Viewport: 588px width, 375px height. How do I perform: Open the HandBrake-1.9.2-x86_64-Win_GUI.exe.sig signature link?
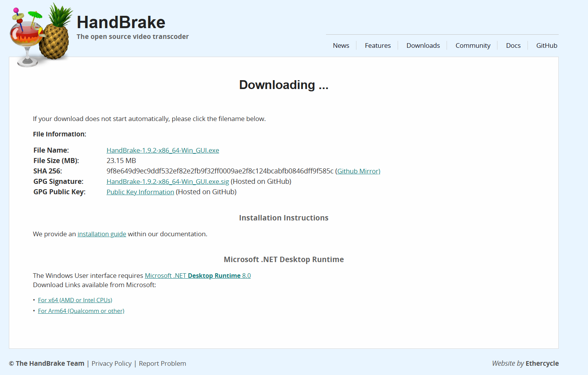point(168,182)
